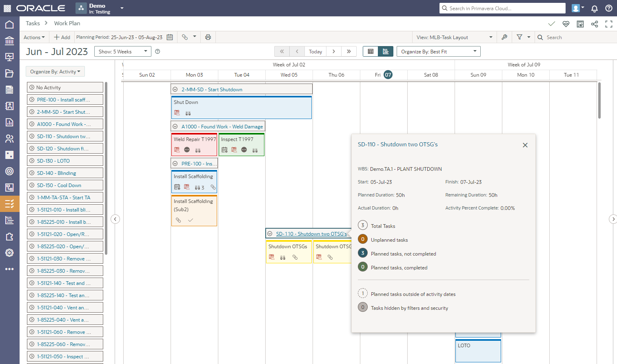617x364 pixels.
Task: Switch to table grid view
Action: point(371,51)
